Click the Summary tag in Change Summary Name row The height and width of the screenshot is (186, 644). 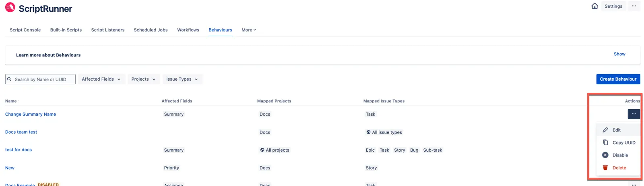(x=174, y=114)
